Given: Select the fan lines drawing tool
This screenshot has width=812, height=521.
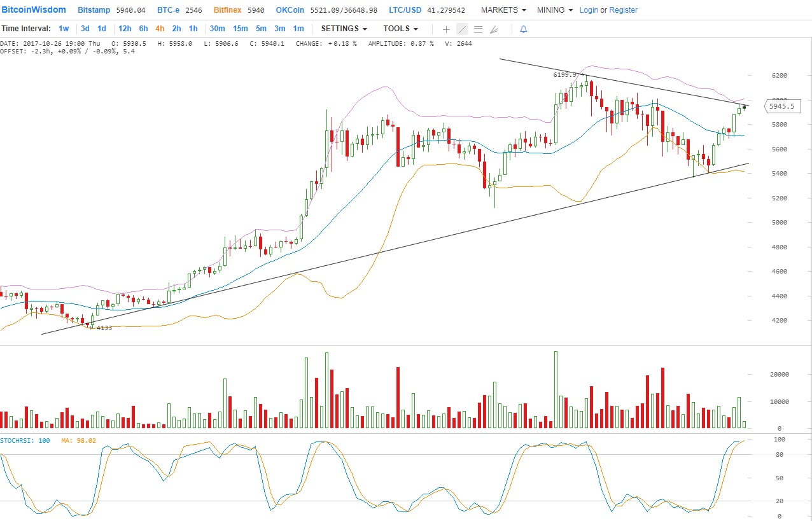Looking at the screenshot, I should 494,29.
